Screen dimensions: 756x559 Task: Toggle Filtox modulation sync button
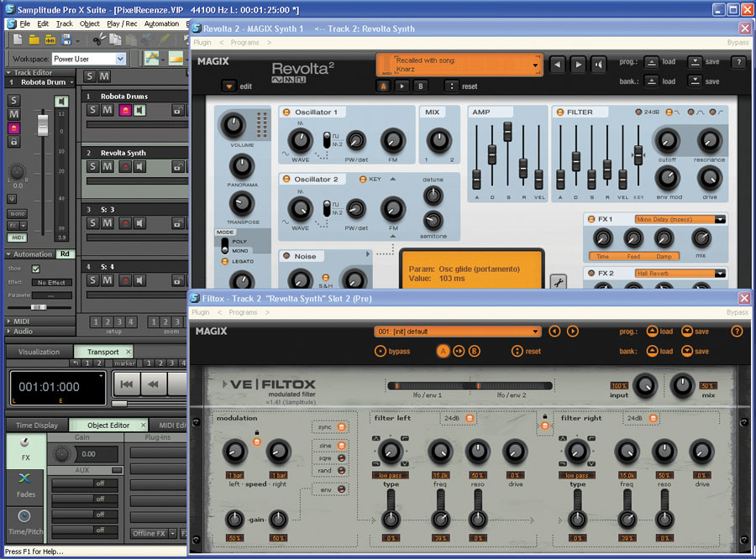pos(342,427)
